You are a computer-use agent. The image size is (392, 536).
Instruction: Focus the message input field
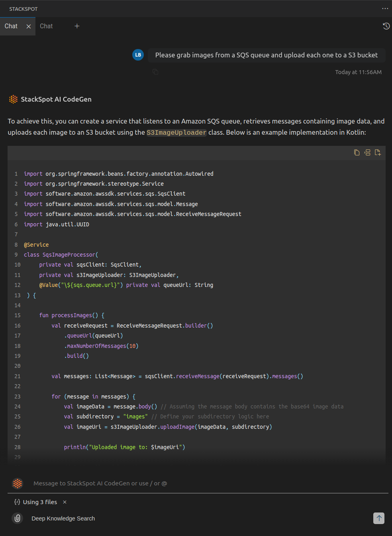[199, 483]
